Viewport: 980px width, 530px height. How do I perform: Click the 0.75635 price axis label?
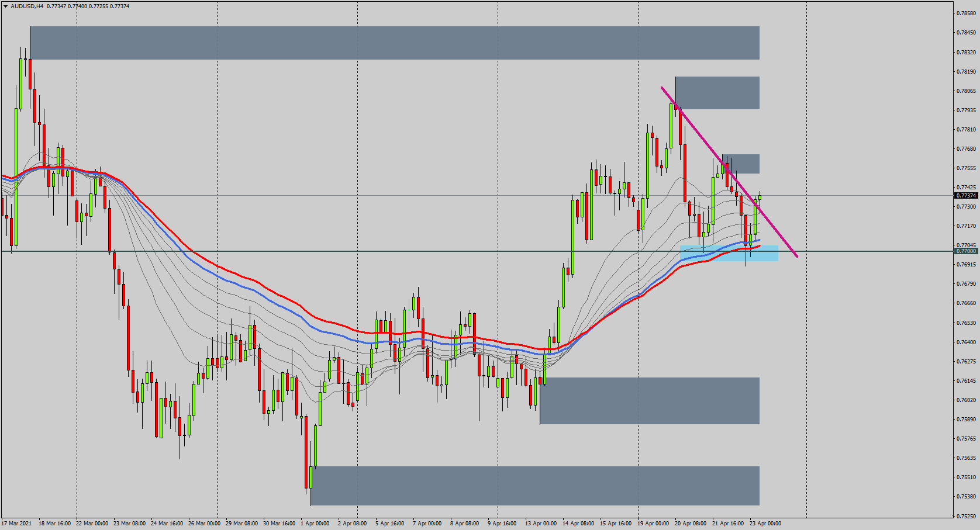966,458
